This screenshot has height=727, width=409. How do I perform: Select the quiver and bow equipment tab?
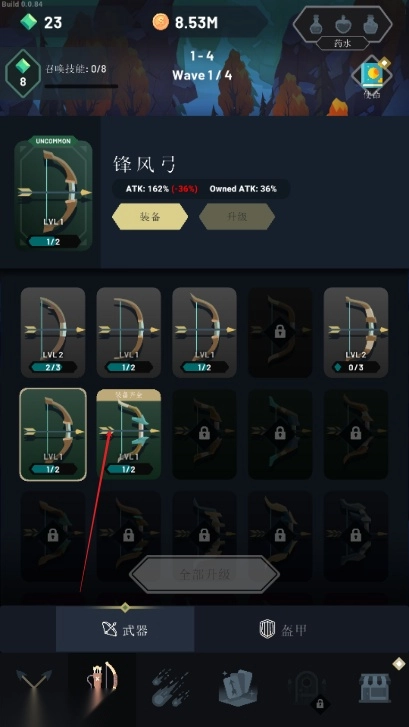(102, 685)
